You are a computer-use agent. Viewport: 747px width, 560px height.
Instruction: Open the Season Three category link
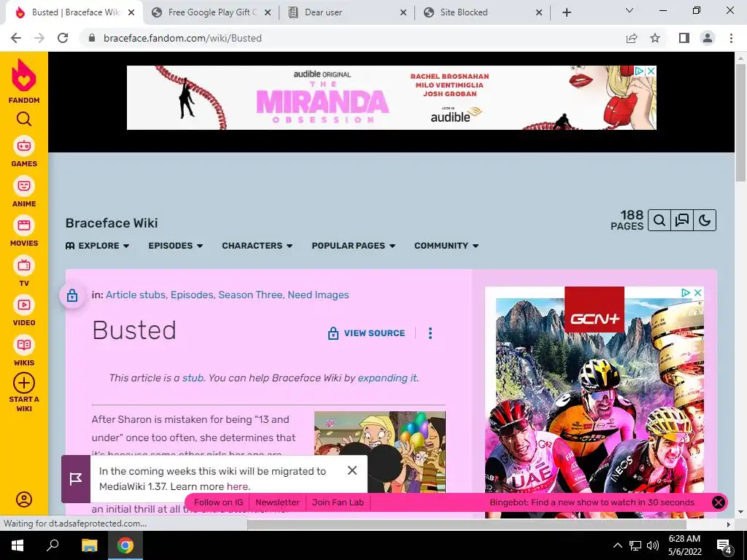(250, 295)
